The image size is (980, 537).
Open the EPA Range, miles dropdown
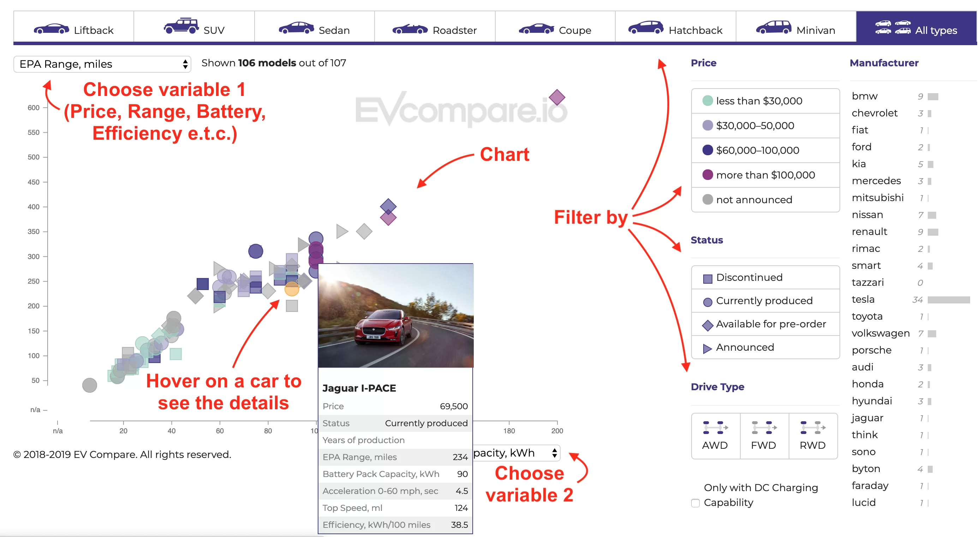click(102, 64)
